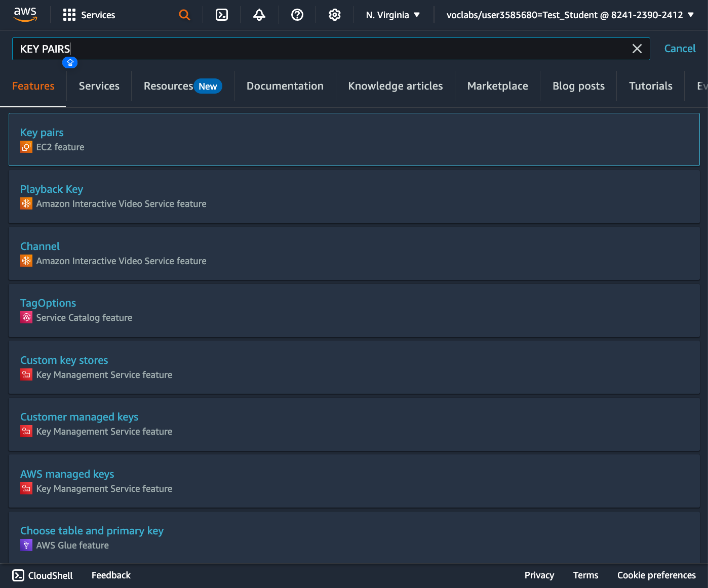Click the AWS Glue icon
The height and width of the screenshot is (588, 708).
pos(26,545)
